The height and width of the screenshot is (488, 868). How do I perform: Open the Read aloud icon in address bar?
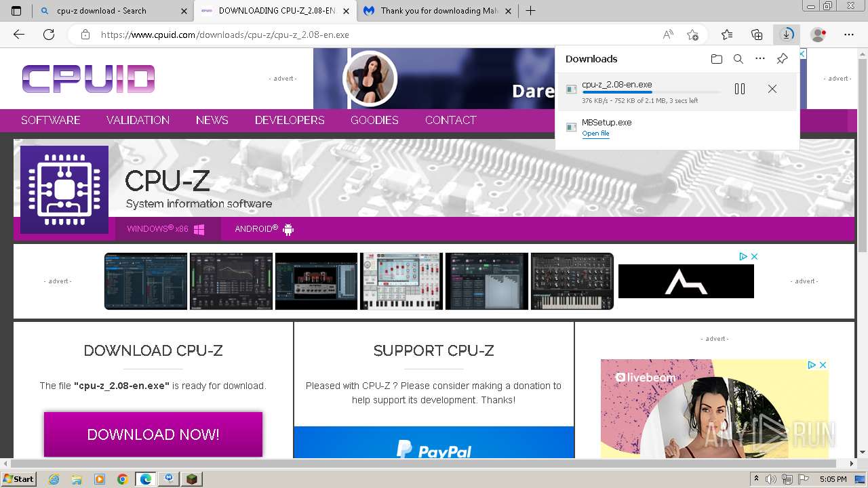pos(668,35)
